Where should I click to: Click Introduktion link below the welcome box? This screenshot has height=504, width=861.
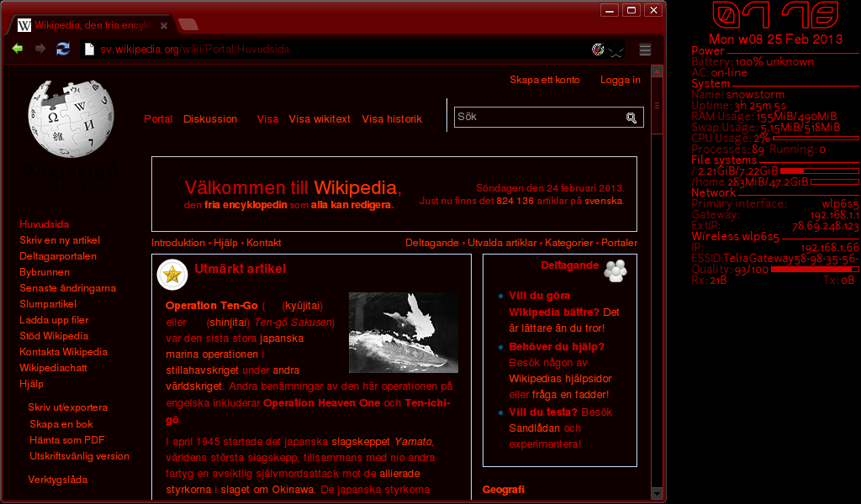178,243
